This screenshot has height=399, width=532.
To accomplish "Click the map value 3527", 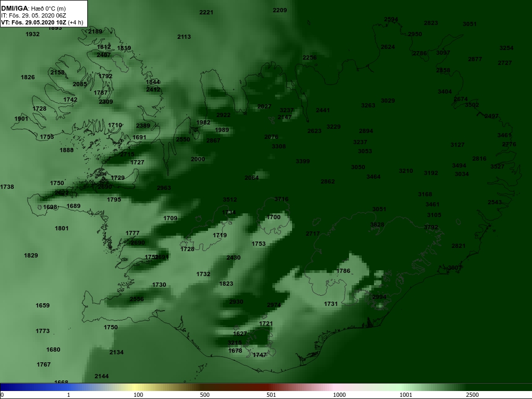I will tap(497, 167).
